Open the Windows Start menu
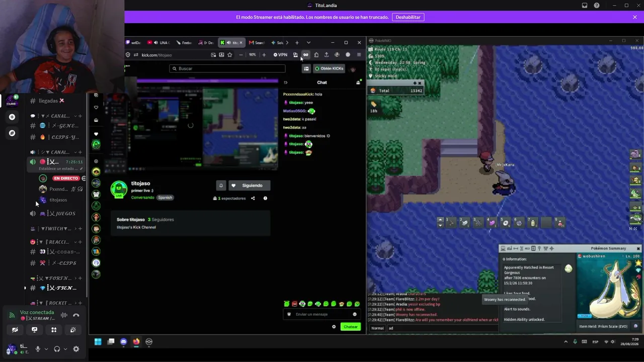Image resolution: width=644 pixels, height=362 pixels. point(98,342)
